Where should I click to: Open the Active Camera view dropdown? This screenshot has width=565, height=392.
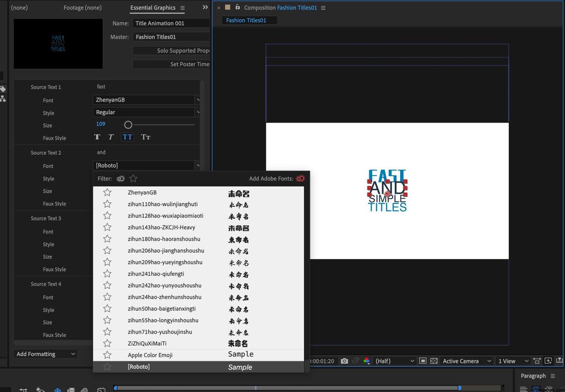(466, 361)
